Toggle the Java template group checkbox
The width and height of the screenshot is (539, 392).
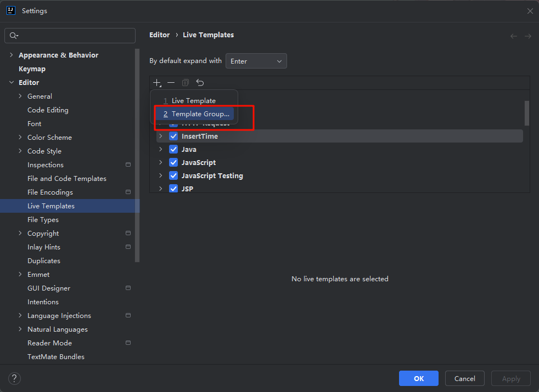click(173, 149)
